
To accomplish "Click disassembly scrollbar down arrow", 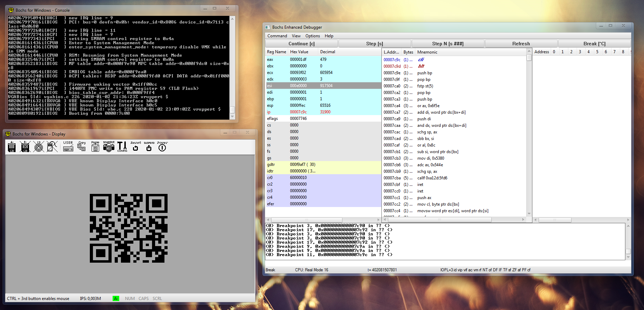I will click(529, 214).
